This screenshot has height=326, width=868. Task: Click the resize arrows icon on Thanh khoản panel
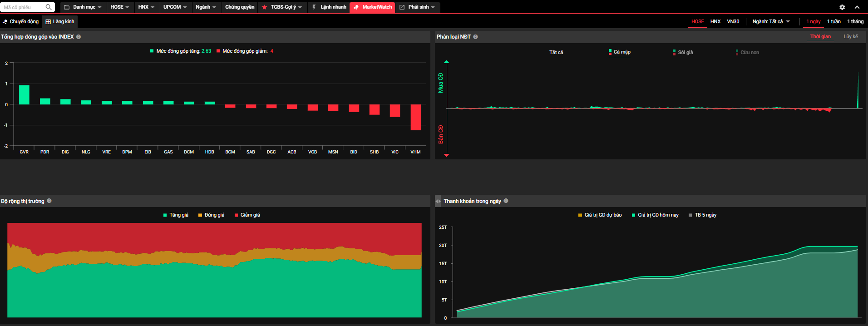(x=438, y=201)
